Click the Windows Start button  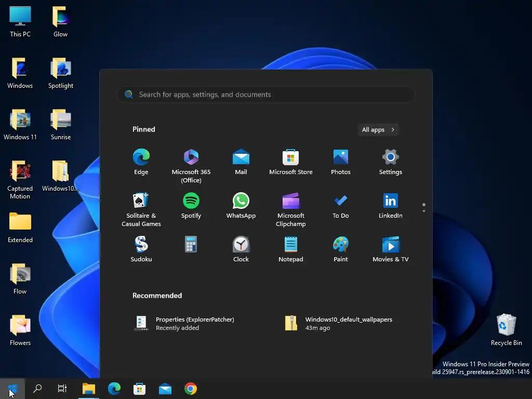click(x=12, y=389)
